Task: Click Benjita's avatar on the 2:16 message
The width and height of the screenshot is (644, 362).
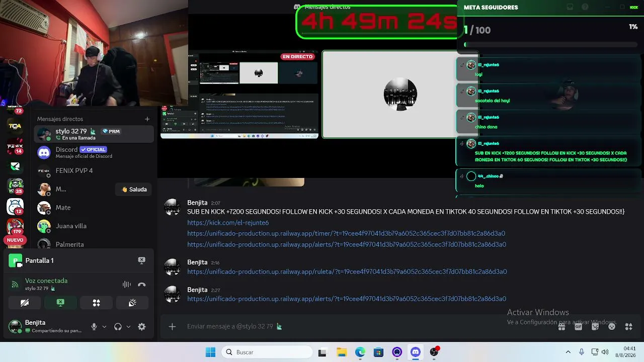Action: [x=172, y=267]
